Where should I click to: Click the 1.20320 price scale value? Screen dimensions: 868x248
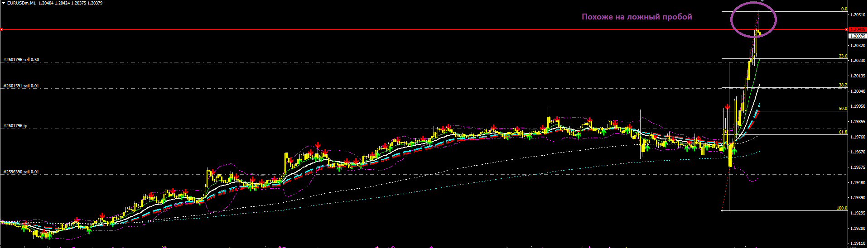pos(858,46)
